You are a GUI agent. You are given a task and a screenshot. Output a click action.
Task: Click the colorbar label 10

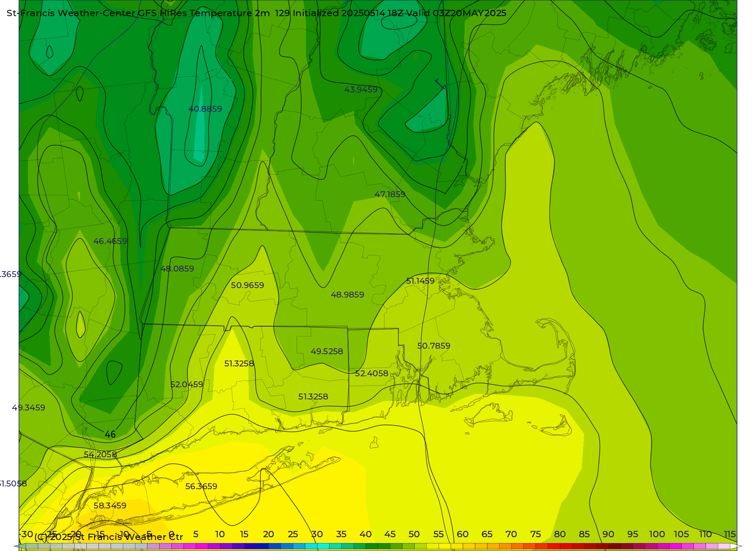point(220,534)
